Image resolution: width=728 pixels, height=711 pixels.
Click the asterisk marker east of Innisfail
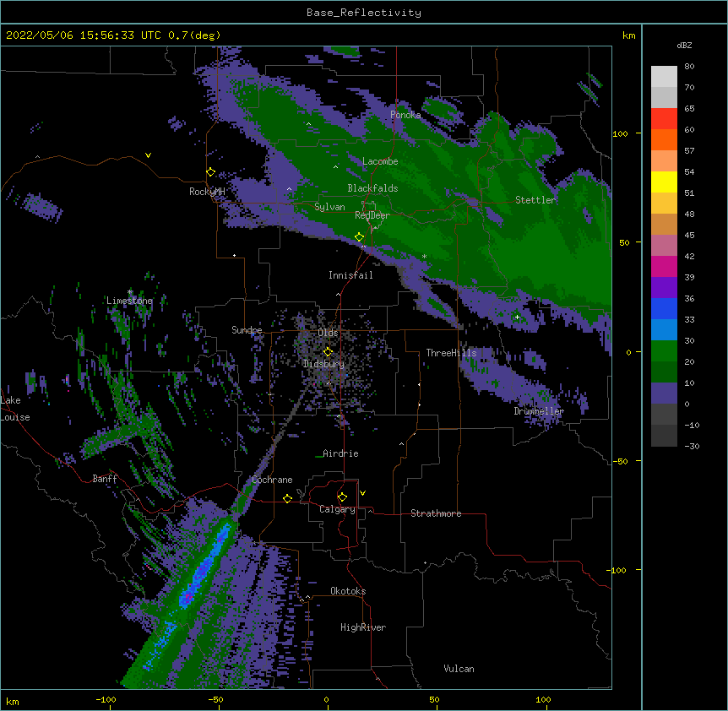[x=424, y=256]
